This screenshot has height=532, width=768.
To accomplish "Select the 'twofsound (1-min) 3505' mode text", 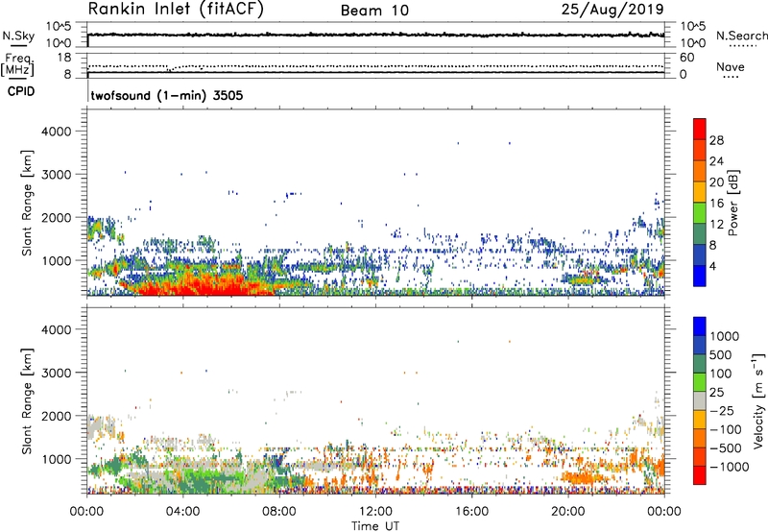I will (167, 95).
